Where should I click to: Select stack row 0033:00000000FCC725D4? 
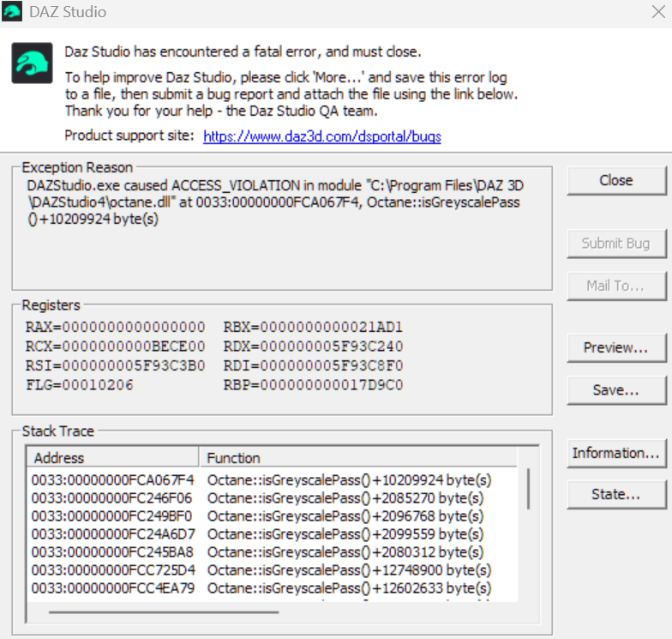point(113,570)
